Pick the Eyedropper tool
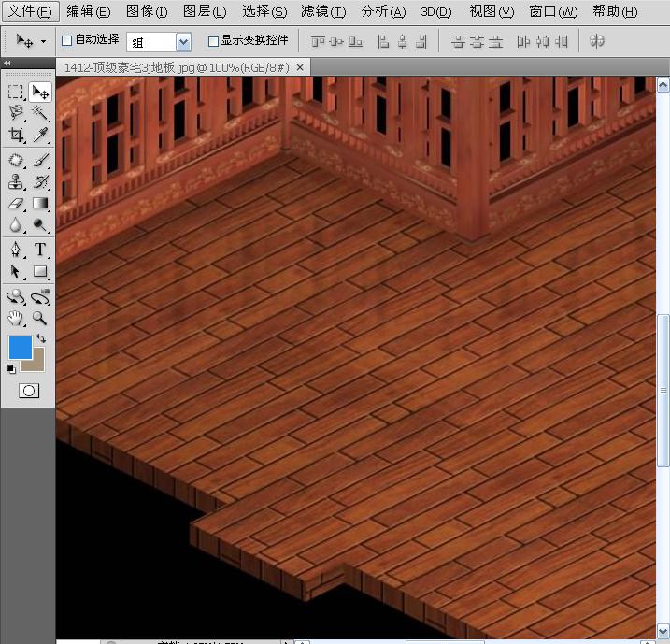This screenshot has height=644, width=670. pos(40,136)
